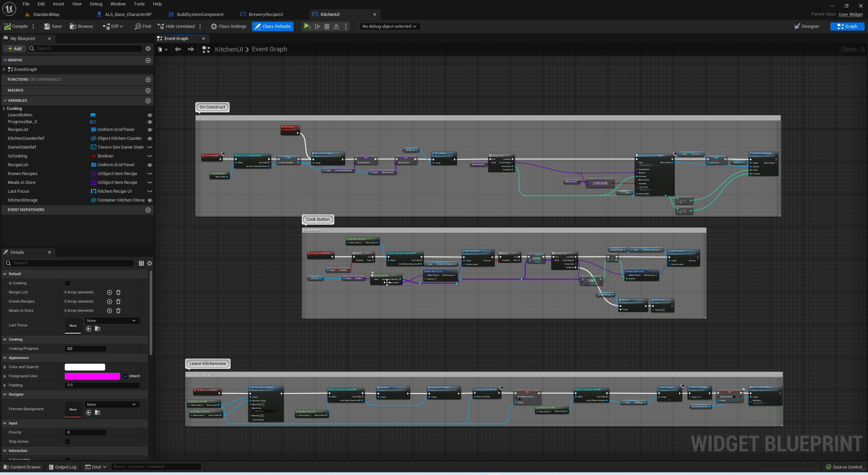This screenshot has height=475, width=868.
Task: Expand Color and Opacity property
Action: click(x=5, y=367)
